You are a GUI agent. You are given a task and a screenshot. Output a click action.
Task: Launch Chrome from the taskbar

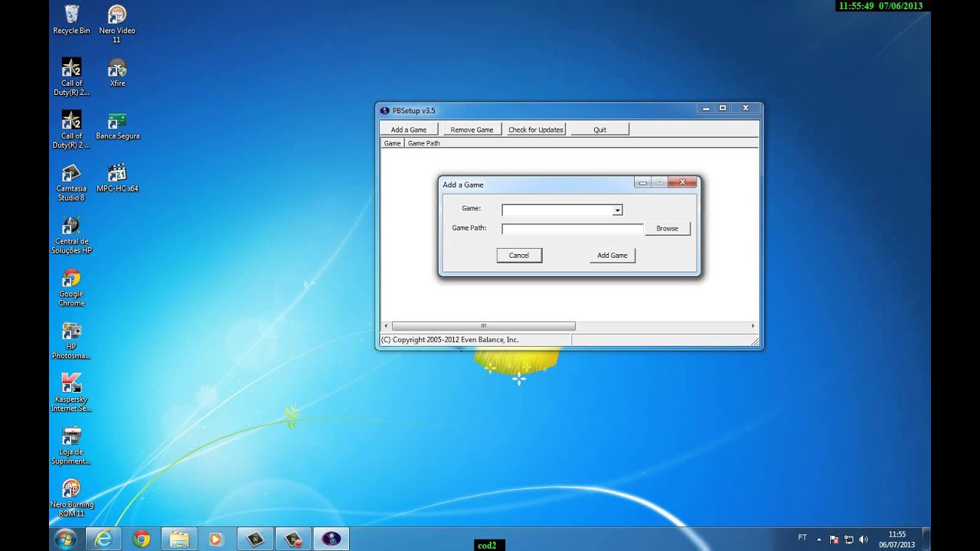141,539
